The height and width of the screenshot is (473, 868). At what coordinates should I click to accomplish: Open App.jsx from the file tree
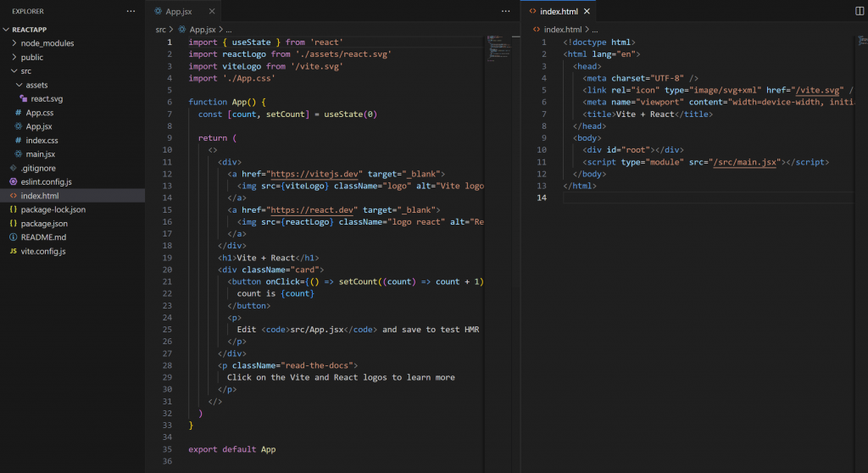(x=73, y=126)
